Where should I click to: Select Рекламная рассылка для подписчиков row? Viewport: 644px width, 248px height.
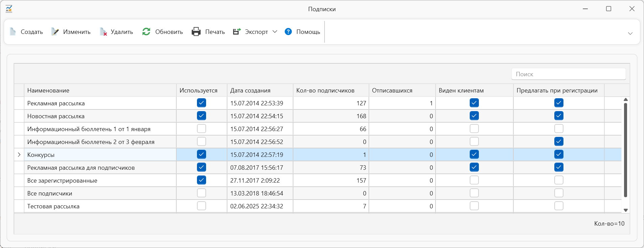click(81, 168)
